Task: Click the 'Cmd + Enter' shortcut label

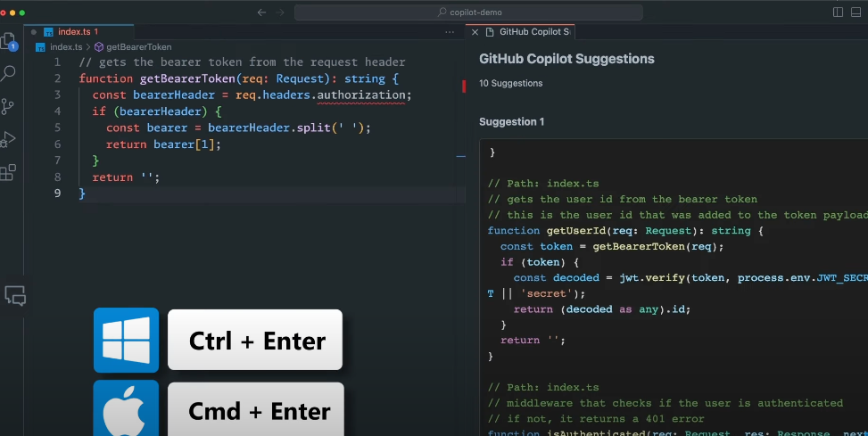Action: pyautogui.click(x=256, y=410)
